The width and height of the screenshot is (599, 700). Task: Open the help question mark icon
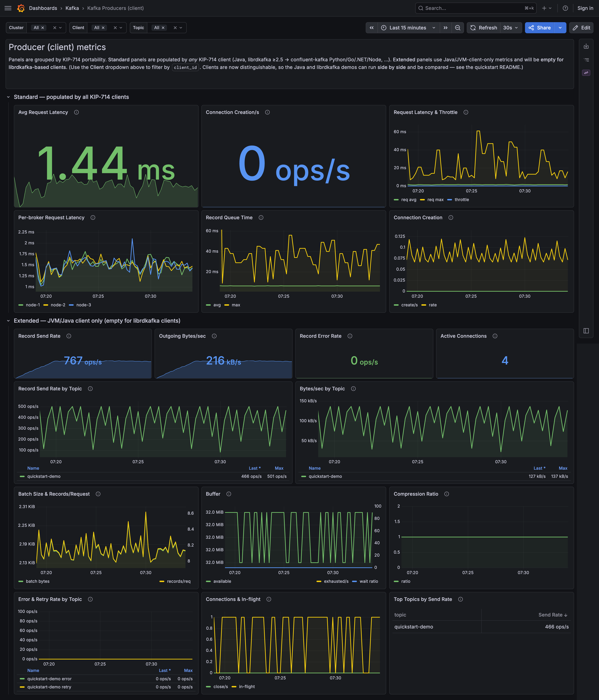pyautogui.click(x=565, y=8)
